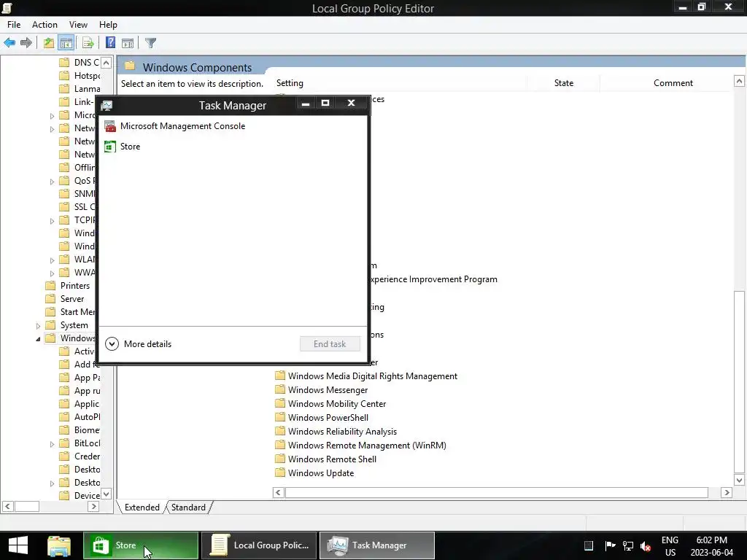Open the Windows Media Digital Rights Management folder
This screenshot has width=747, height=560.
[x=366, y=376]
